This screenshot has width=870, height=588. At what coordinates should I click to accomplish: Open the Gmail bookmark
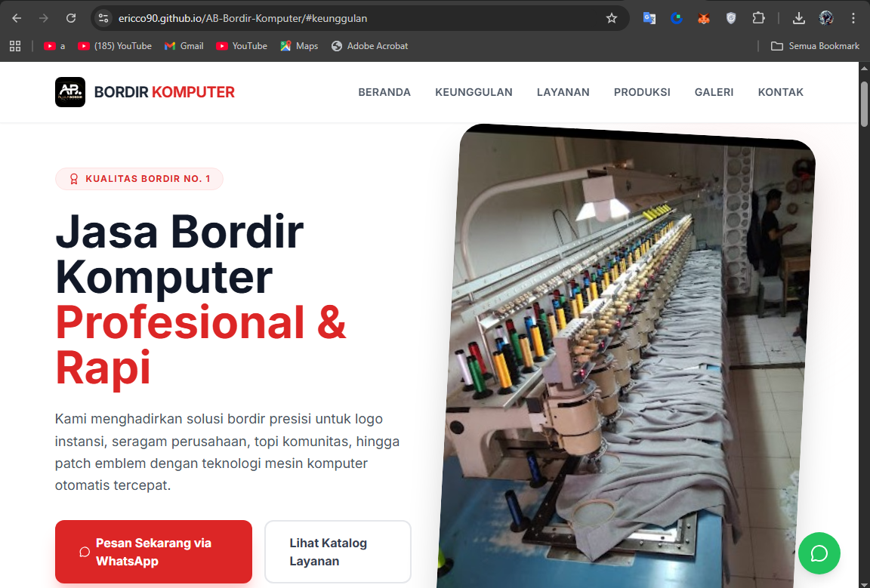184,45
